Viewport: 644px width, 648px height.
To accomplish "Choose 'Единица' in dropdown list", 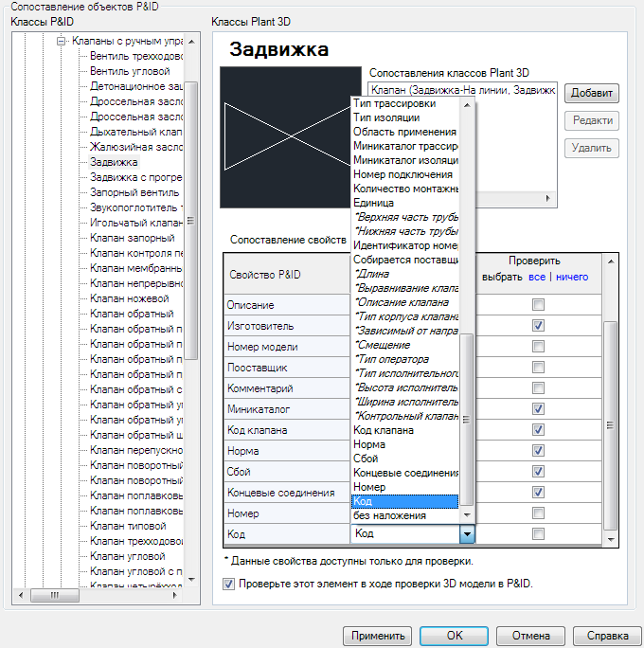I will click(405, 203).
